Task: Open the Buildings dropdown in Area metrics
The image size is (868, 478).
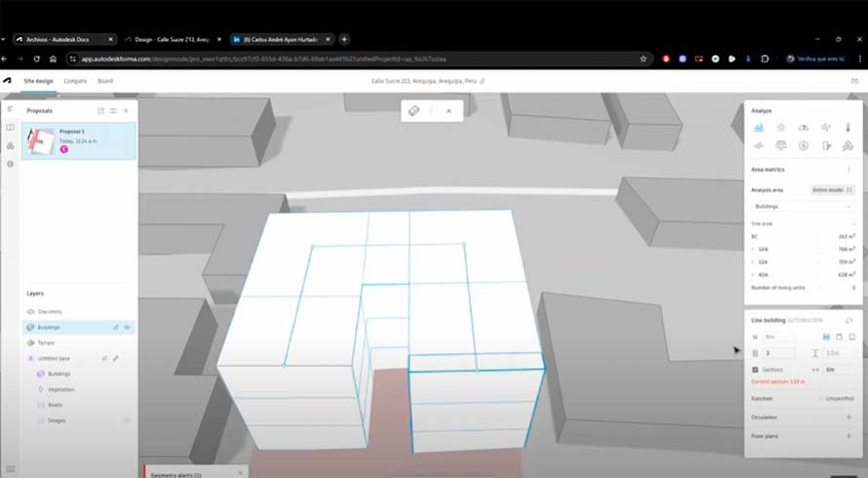Action: [802, 207]
